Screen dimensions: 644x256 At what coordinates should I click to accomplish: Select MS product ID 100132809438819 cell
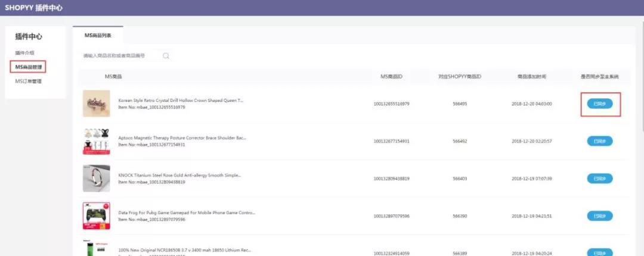click(391, 179)
